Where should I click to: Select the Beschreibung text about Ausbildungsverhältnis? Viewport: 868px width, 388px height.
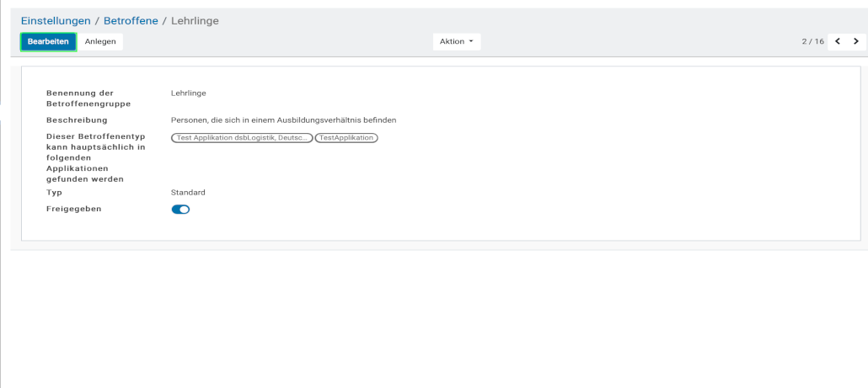[283, 120]
